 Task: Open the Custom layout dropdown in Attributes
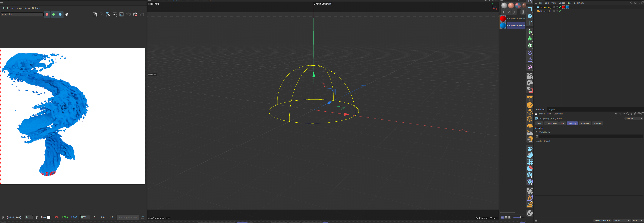click(634, 119)
